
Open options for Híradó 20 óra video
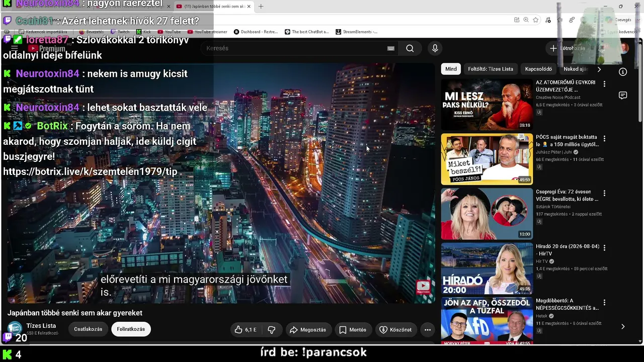click(x=604, y=247)
